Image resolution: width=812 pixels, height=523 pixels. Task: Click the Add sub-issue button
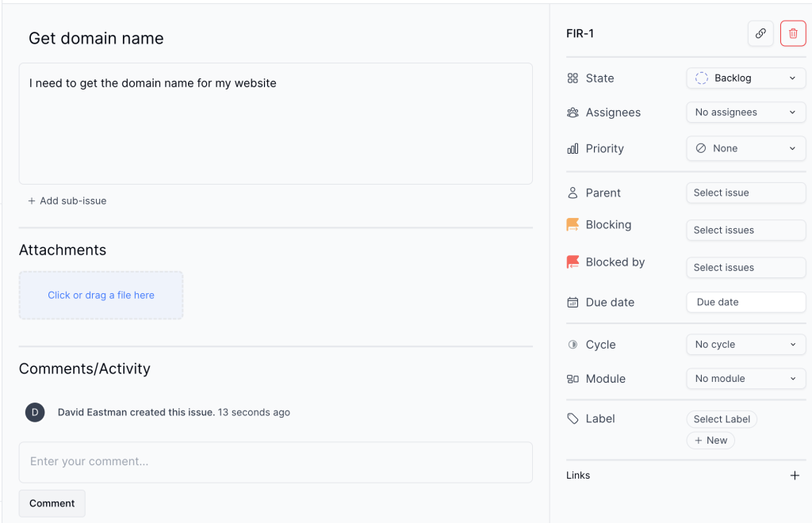(67, 200)
